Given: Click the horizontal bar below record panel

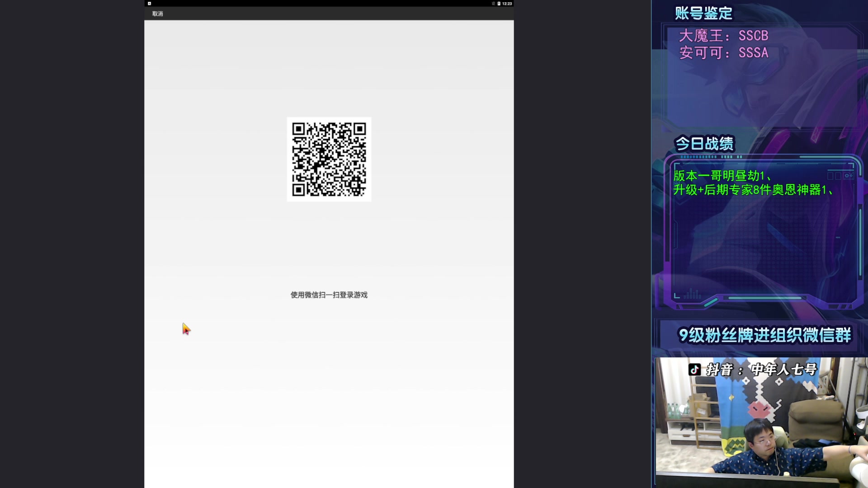Looking at the screenshot, I should (x=764, y=298).
